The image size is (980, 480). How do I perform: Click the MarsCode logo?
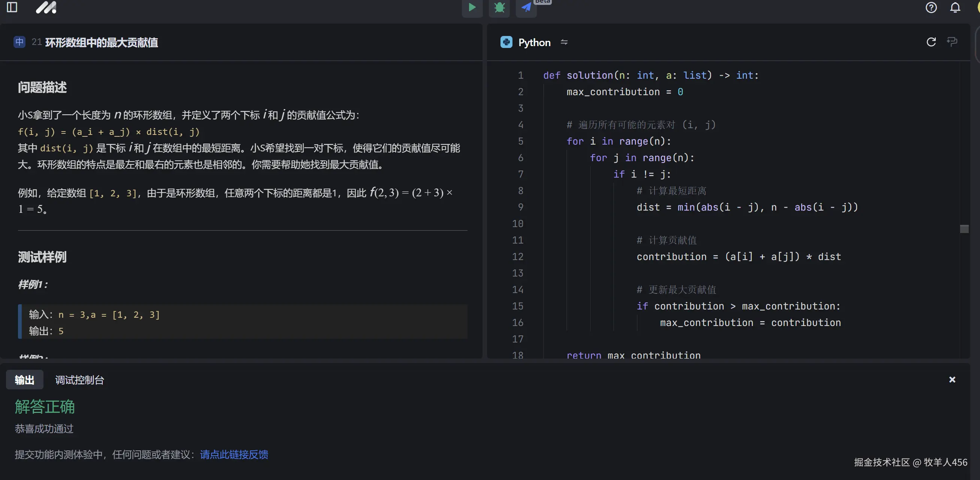click(x=46, y=7)
